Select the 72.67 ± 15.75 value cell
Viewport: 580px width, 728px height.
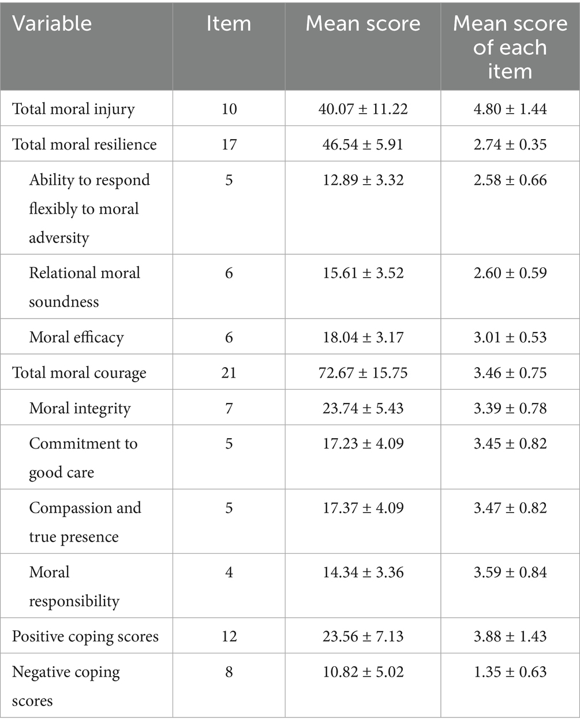coord(362,373)
